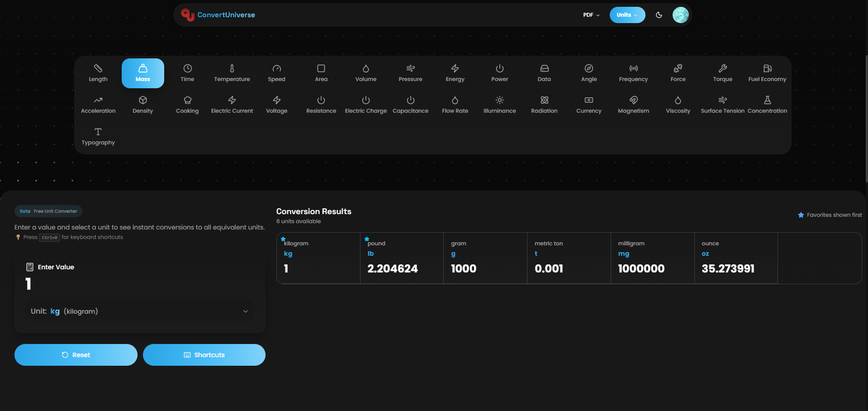Click the Enter Value input field
Image resolution: width=868 pixels, height=411 pixels.
point(140,284)
